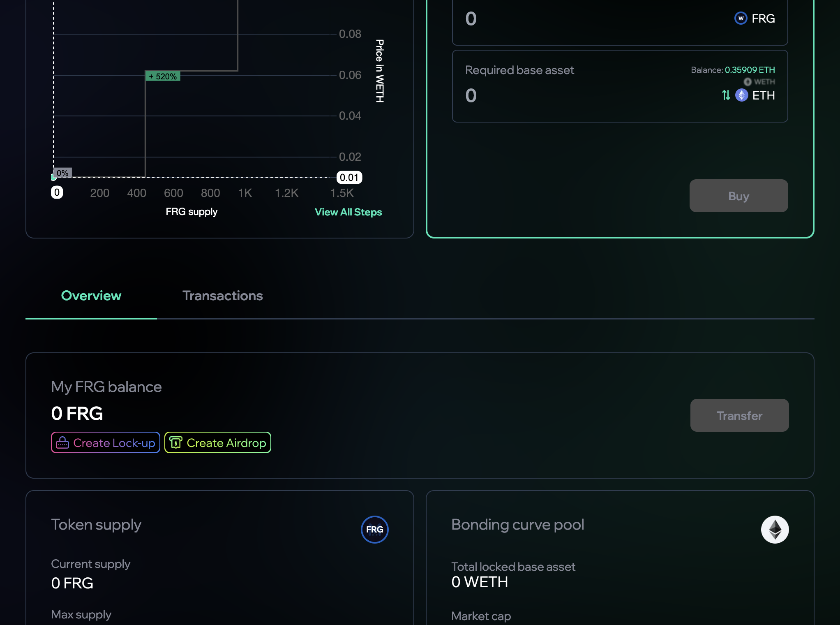
Task: Click the FRG badge in Token supply card
Action: (374, 530)
